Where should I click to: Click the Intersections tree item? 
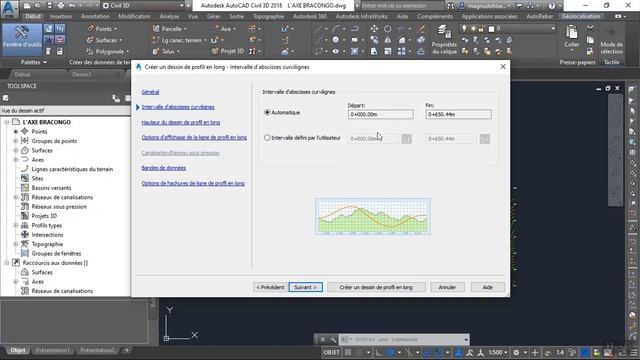point(47,235)
